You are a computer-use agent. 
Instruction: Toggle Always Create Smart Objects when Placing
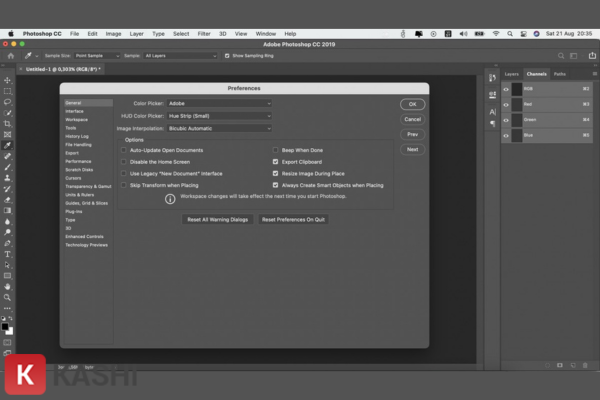[275, 185]
